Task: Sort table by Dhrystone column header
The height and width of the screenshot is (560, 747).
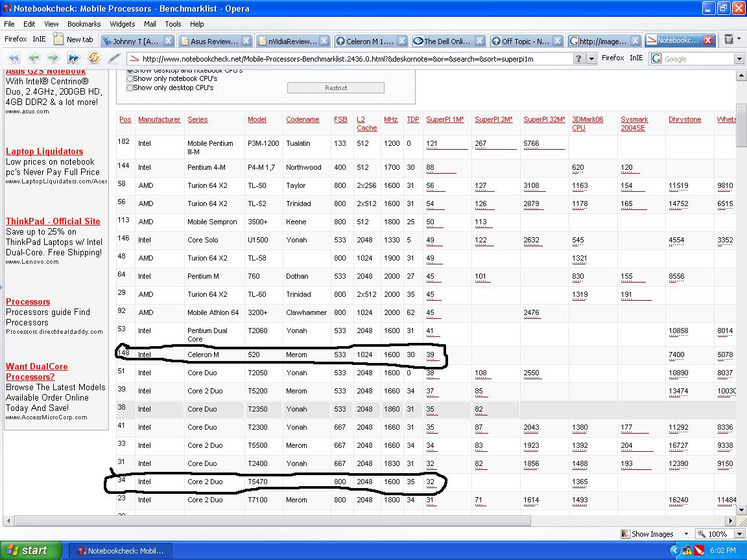Action: (685, 119)
